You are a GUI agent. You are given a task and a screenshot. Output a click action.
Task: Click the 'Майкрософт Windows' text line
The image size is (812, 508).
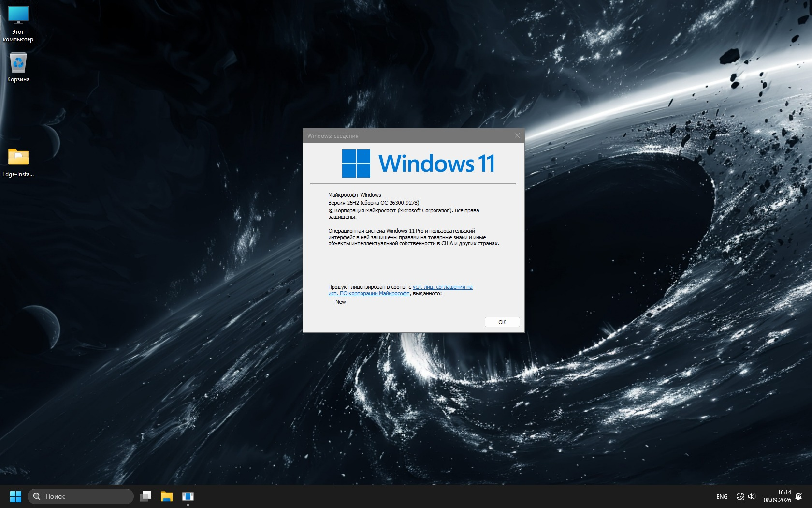tap(355, 195)
